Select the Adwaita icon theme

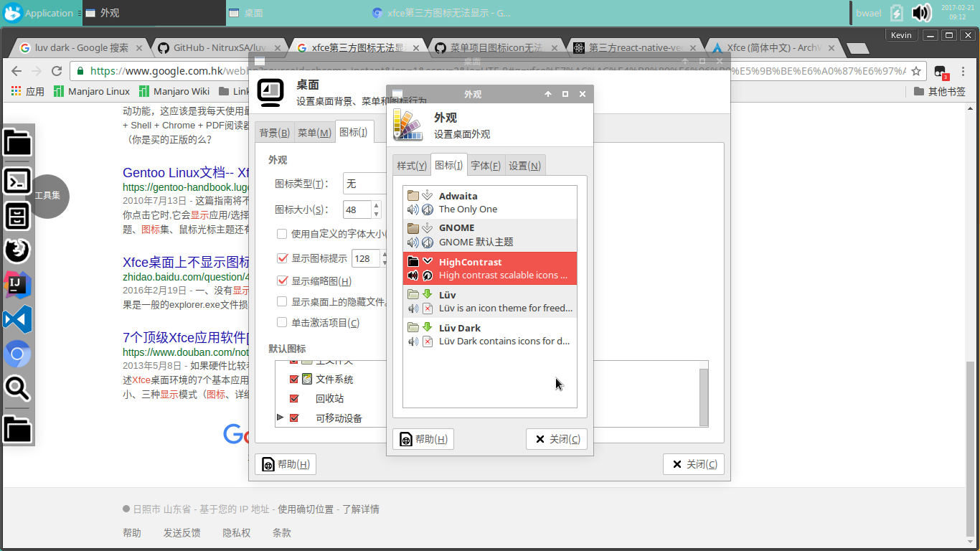pos(490,202)
